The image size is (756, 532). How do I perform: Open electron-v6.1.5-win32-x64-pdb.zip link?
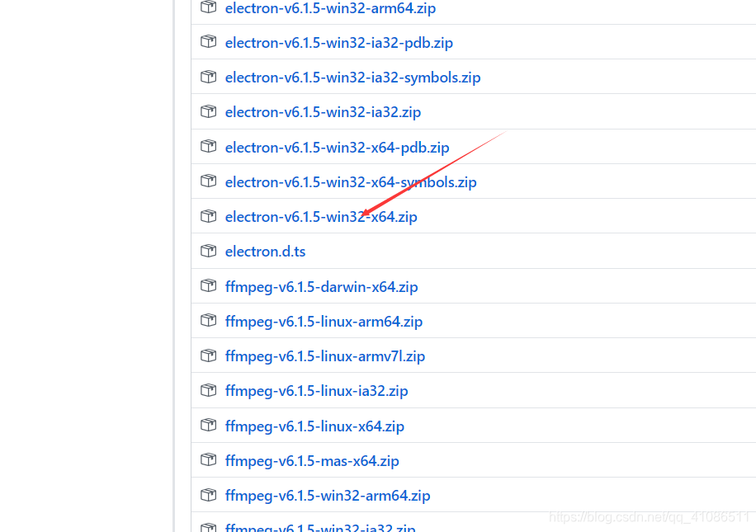(337, 148)
